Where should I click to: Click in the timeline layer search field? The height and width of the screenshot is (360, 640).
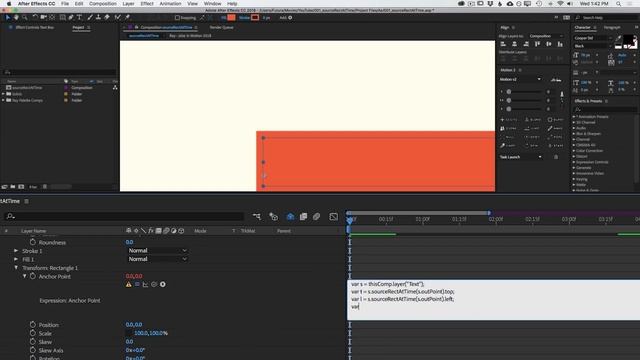(x=124, y=216)
